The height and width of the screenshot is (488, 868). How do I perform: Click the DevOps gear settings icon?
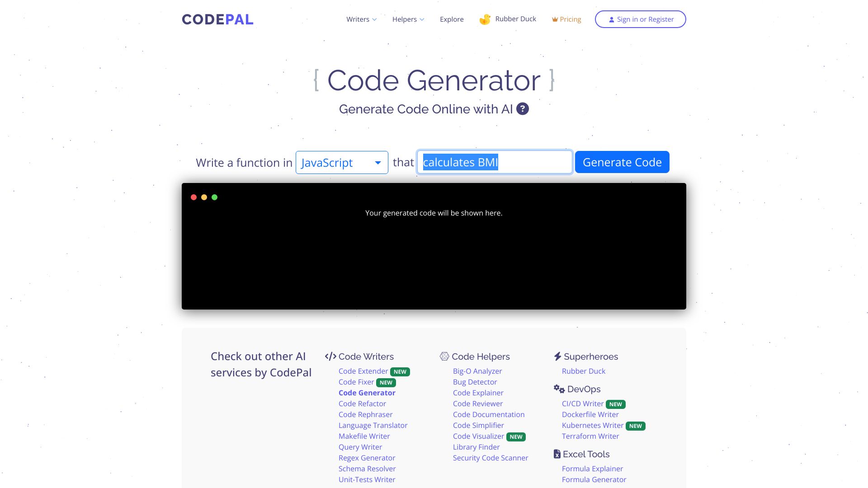click(557, 389)
